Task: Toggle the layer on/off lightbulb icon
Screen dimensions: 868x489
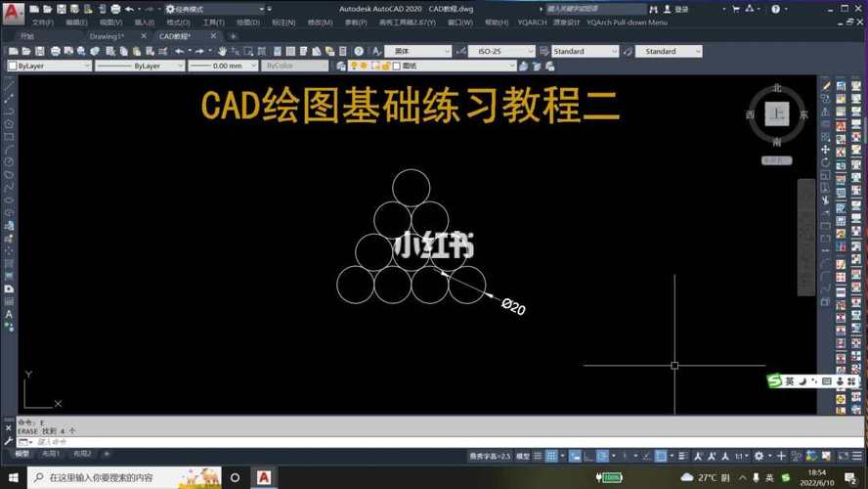Action: click(x=354, y=66)
